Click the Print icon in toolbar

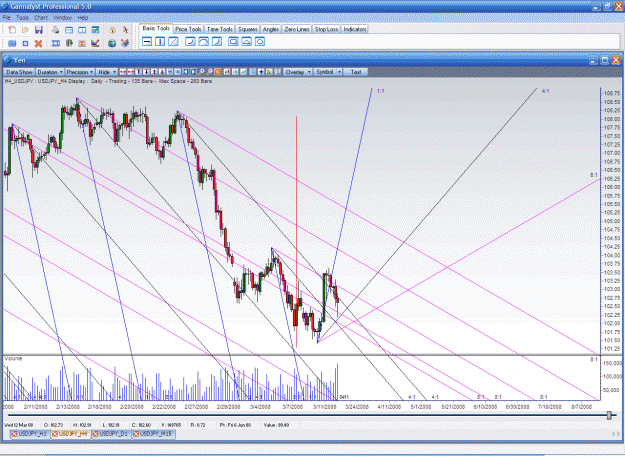click(56, 30)
